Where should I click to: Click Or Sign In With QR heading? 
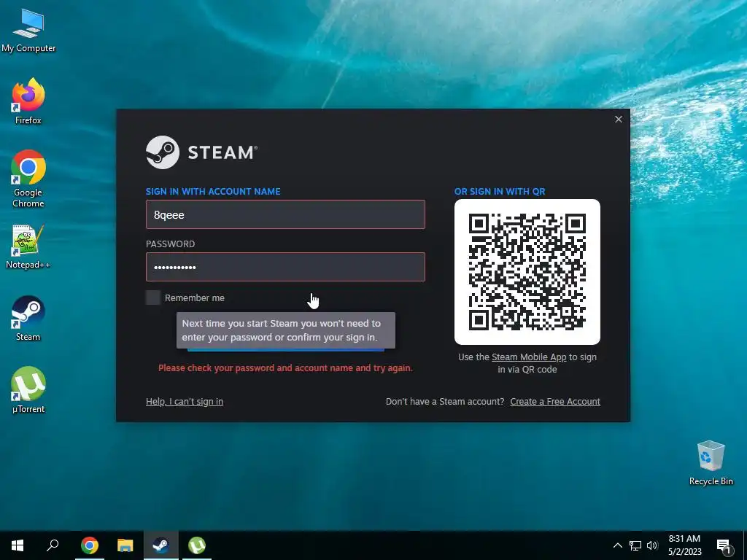(x=500, y=192)
